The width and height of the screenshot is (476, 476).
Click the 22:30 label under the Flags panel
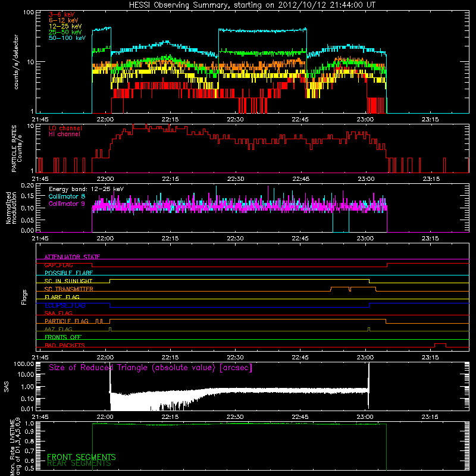tap(235, 358)
